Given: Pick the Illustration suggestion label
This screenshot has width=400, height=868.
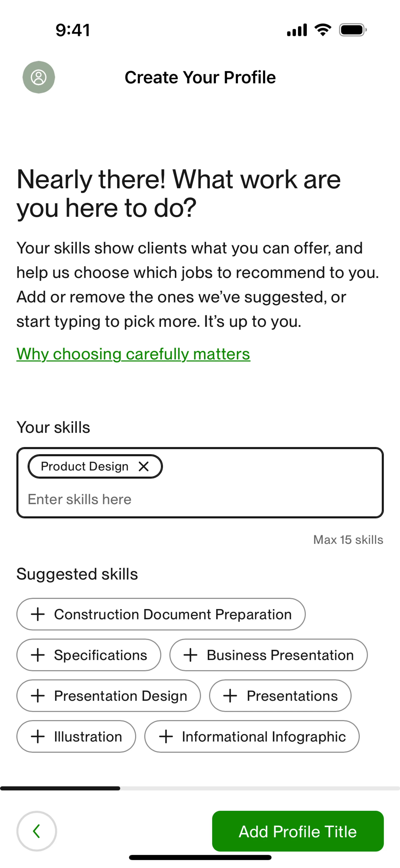Looking at the screenshot, I should click(x=88, y=737).
